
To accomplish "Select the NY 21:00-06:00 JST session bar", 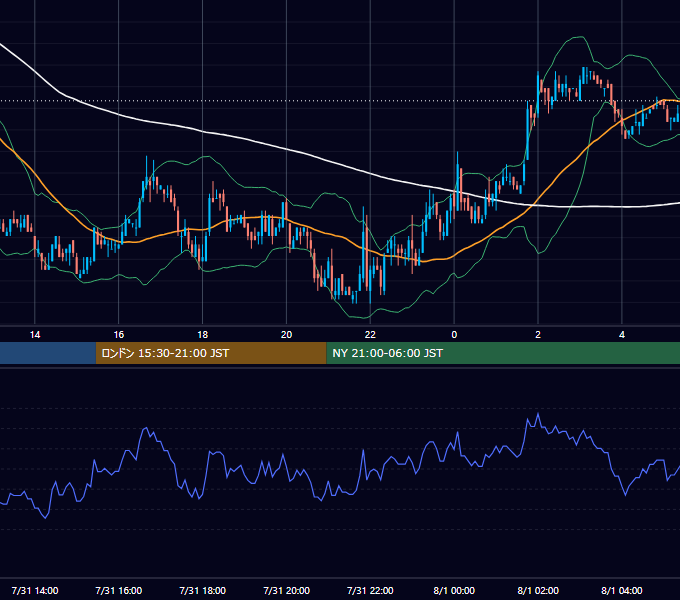I will click(503, 353).
